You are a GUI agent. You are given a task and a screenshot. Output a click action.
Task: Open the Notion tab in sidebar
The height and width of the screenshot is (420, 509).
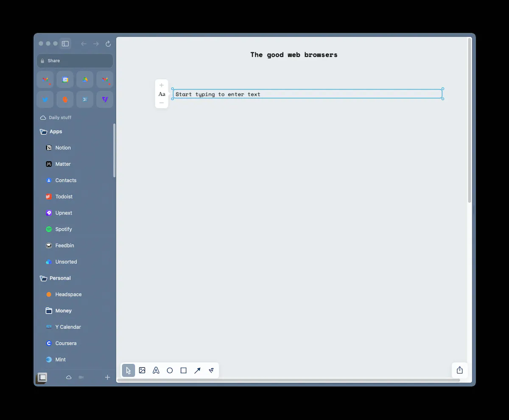point(63,148)
